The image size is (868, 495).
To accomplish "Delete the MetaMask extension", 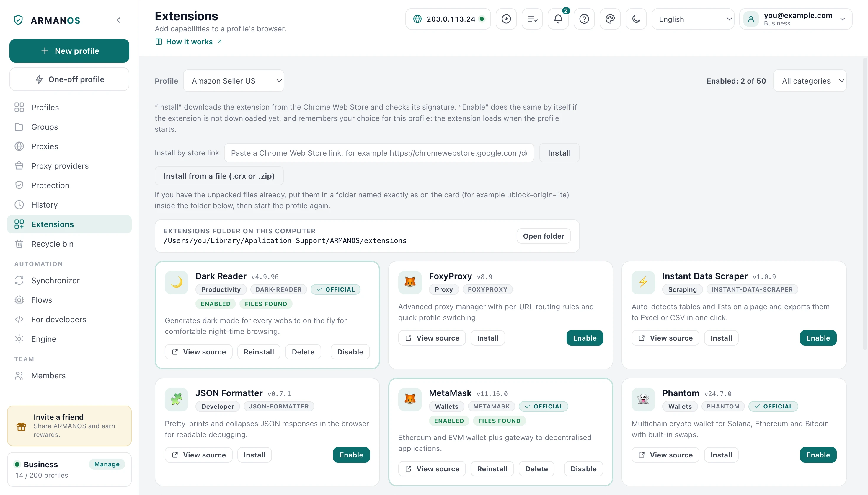I will pos(536,469).
